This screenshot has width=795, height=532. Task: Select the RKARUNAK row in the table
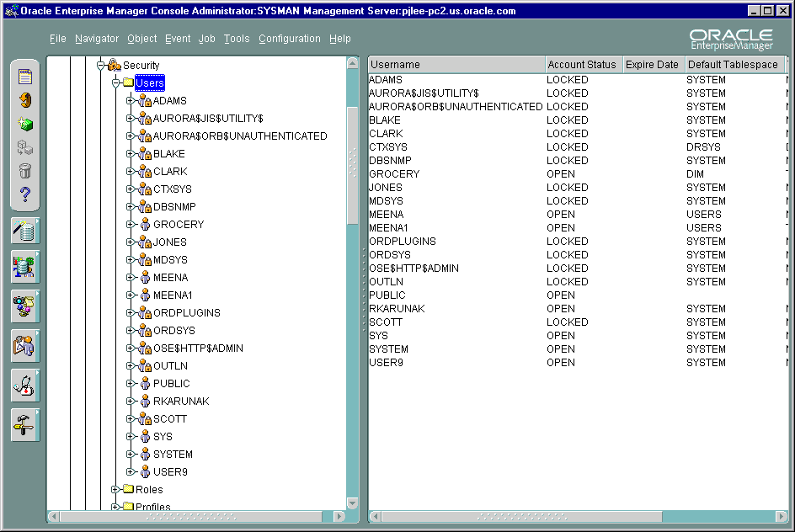[577, 309]
